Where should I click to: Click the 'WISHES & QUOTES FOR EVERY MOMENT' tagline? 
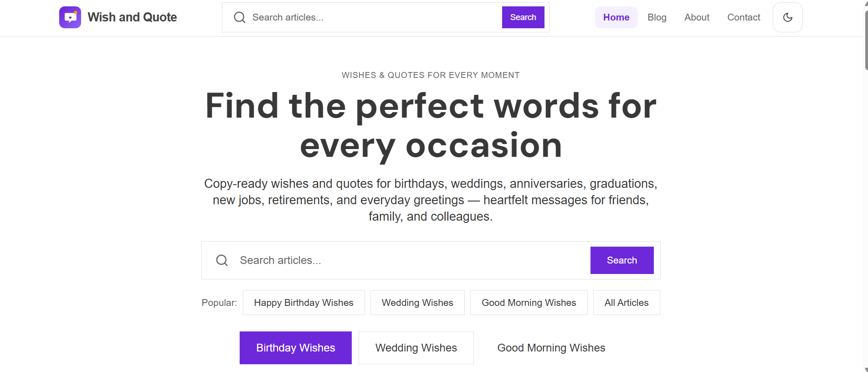click(431, 75)
